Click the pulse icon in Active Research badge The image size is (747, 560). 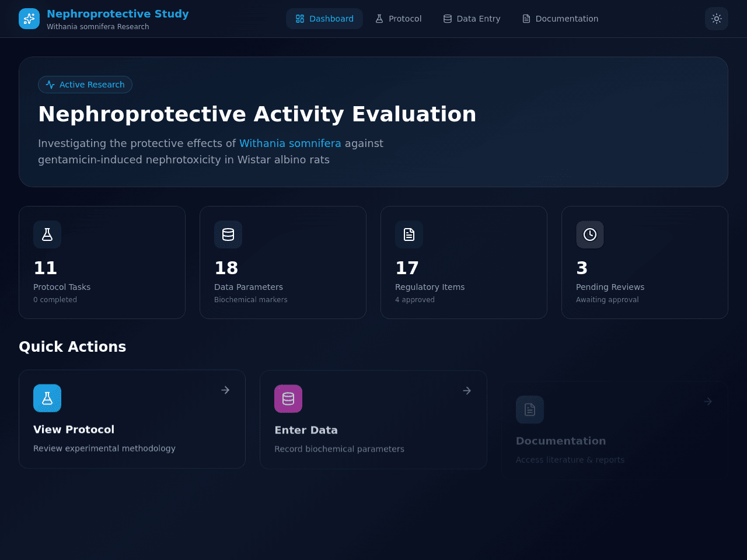50,85
